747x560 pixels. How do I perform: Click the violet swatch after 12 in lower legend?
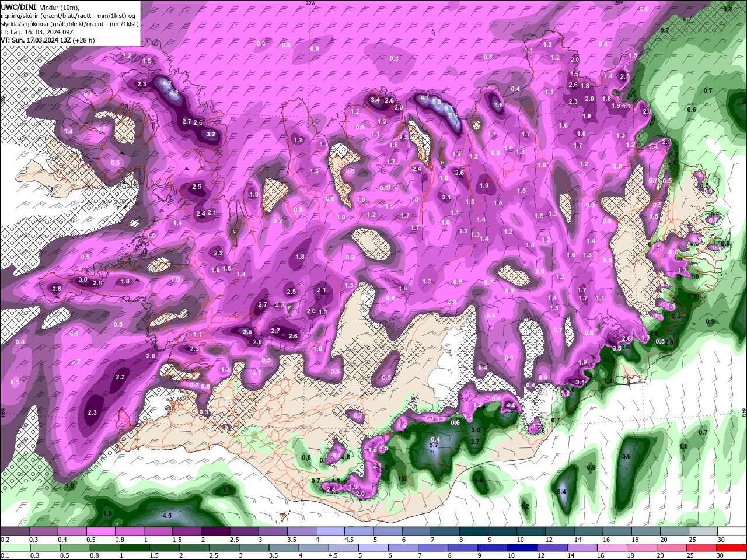[x=551, y=548]
